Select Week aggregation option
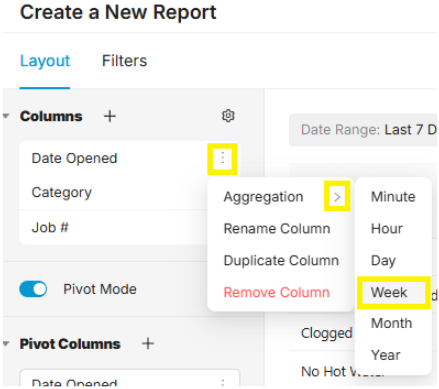This screenshot has width=439, height=389. (389, 292)
